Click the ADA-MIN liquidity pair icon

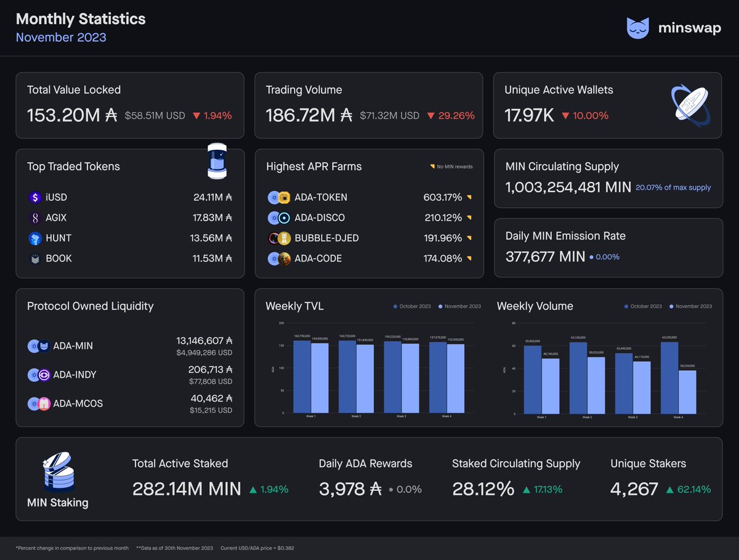tap(39, 346)
